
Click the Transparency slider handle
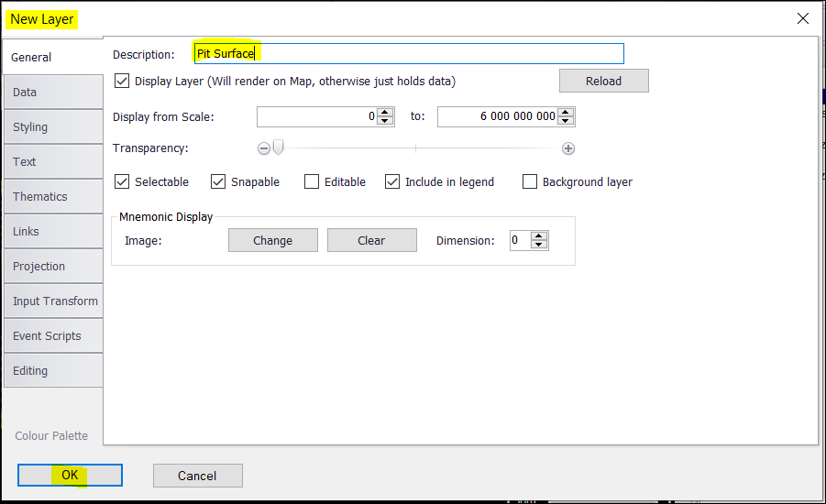279,148
